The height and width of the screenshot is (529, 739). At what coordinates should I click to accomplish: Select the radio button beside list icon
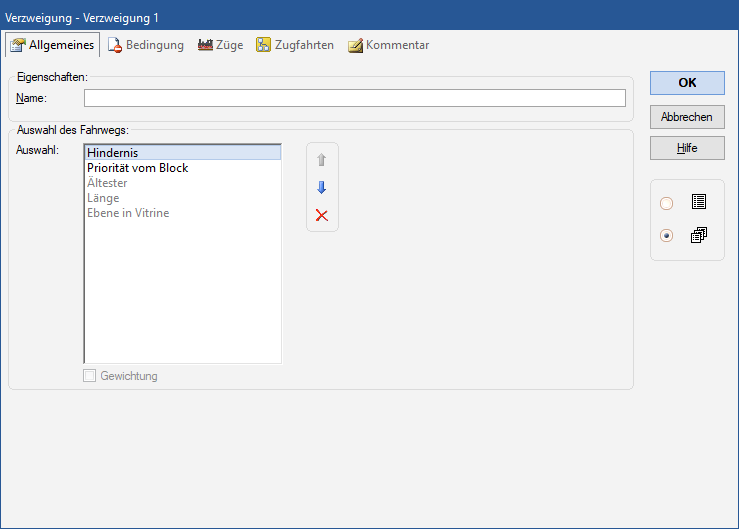[x=667, y=203]
